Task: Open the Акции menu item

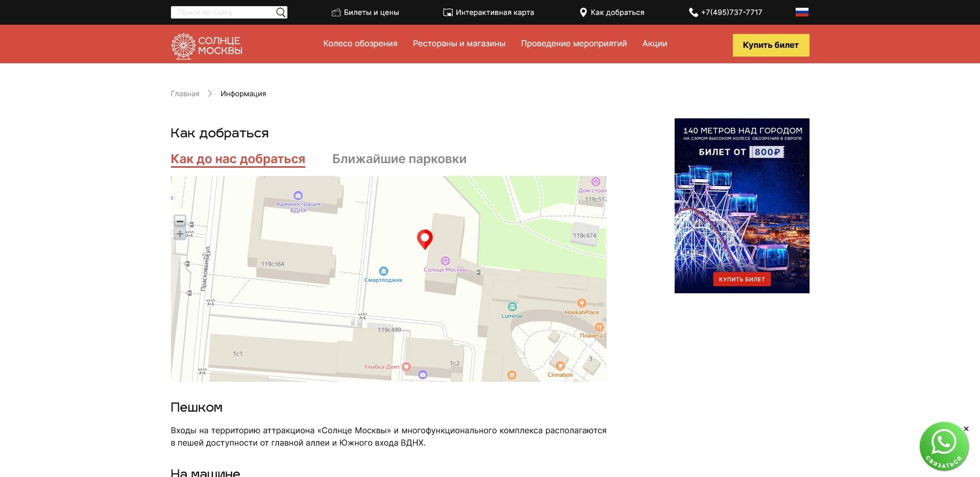Action: tap(654, 44)
